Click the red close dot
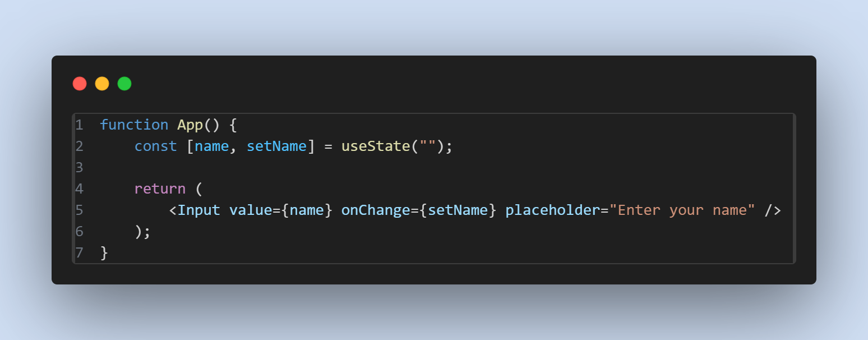868x340 pixels. click(x=80, y=84)
